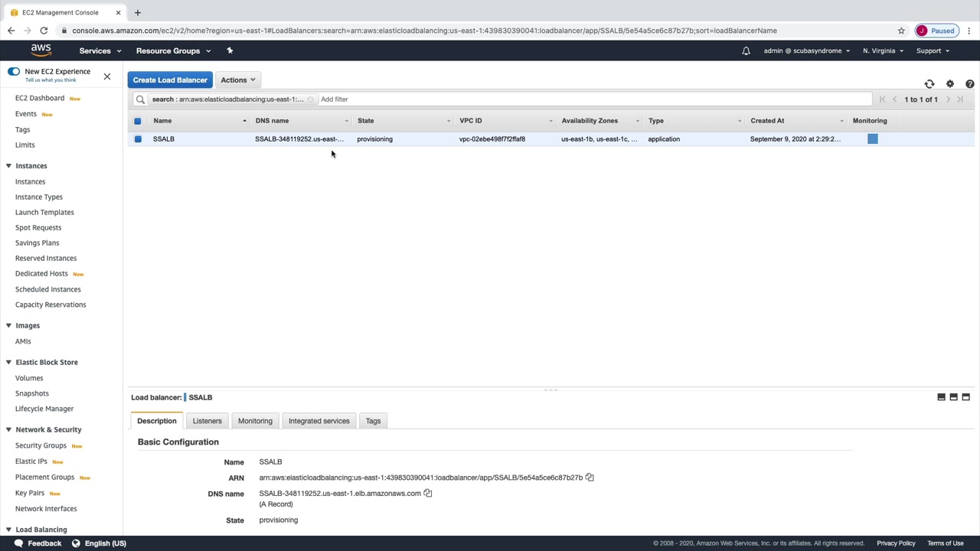Click the Paused profile button
Screen dimensions: 980x551
tap(936, 31)
